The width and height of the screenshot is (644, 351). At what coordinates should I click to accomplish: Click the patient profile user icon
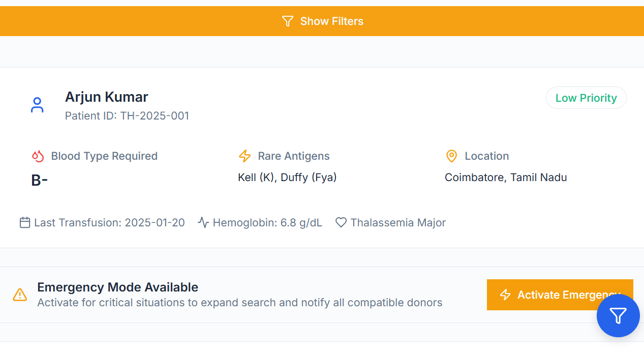(37, 105)
